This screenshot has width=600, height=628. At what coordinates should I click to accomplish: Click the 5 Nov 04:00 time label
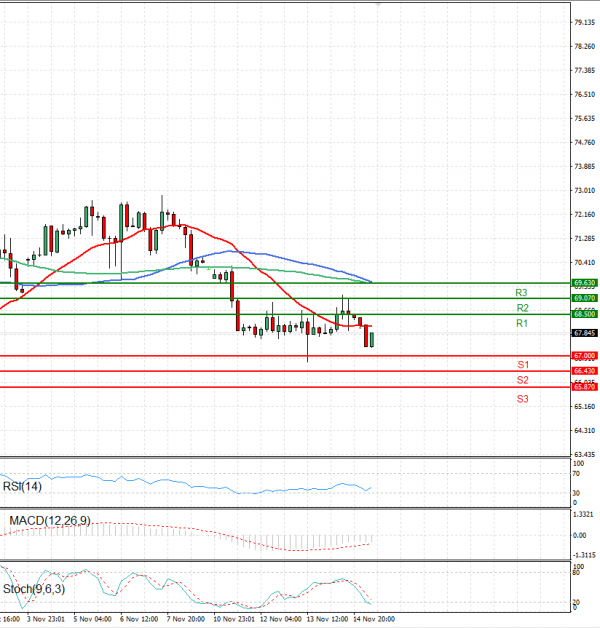pyautogui.click(x=92, y=619)
